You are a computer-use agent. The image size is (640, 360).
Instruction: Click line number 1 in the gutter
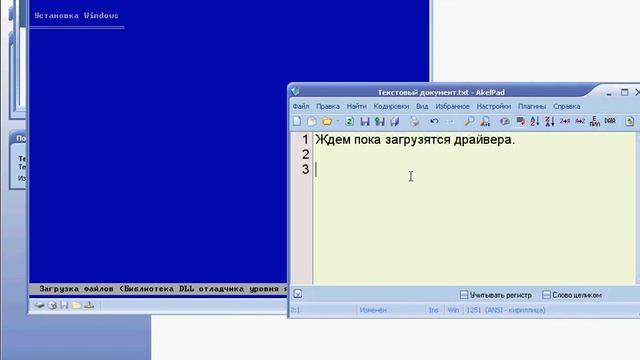pyautogui.click(x=306, y=140)
